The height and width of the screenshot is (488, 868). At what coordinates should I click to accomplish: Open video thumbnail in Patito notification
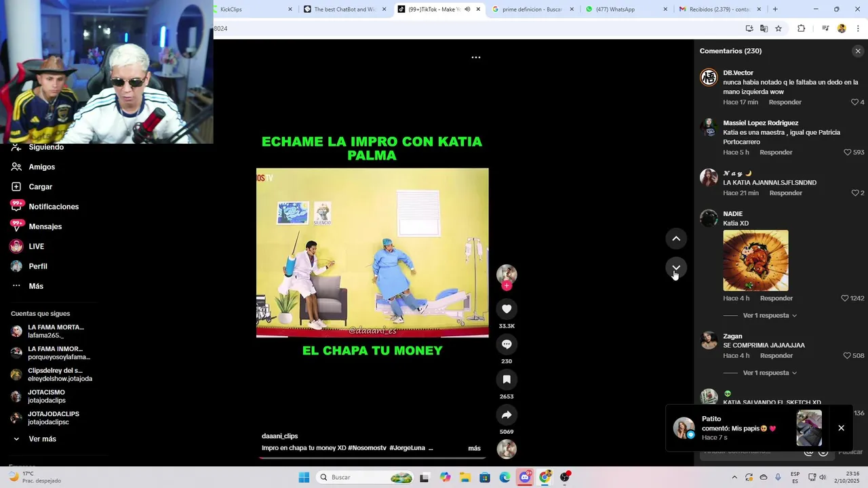[809, 428]
